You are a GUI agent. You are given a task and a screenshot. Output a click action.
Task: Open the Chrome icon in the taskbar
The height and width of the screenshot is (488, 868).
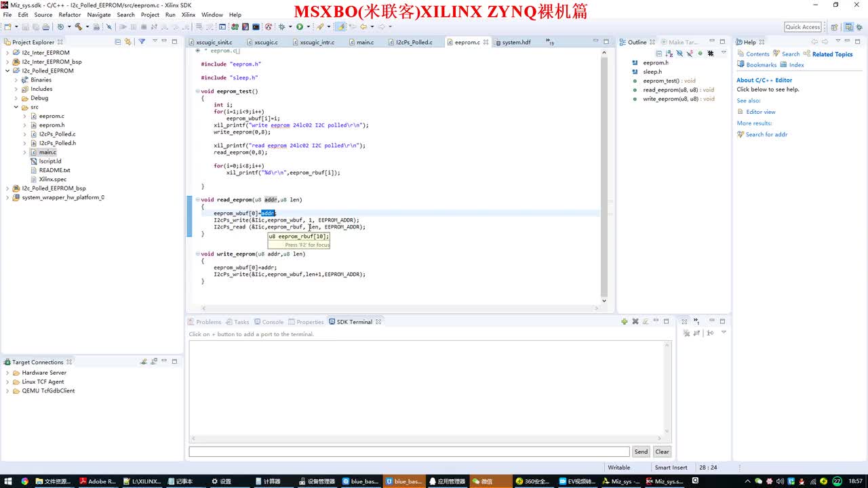pos(25,481)
